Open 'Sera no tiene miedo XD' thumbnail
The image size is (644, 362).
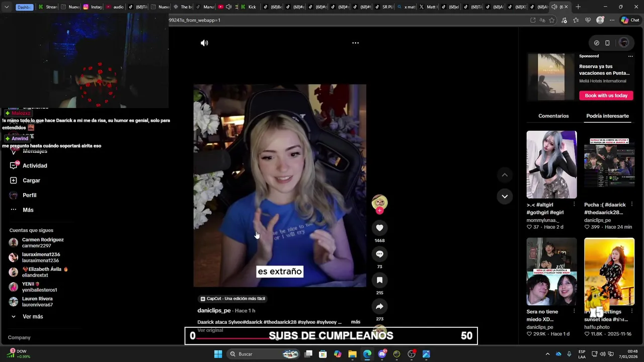pyautogui.click(x=551, y=271)
